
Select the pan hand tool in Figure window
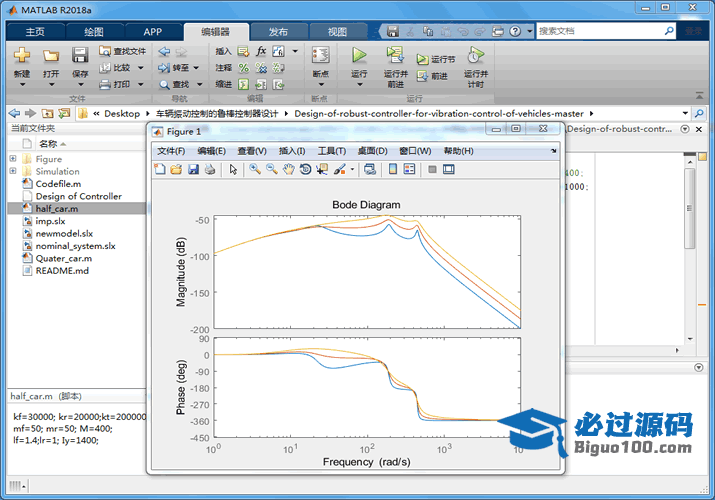tap(289, 170)
